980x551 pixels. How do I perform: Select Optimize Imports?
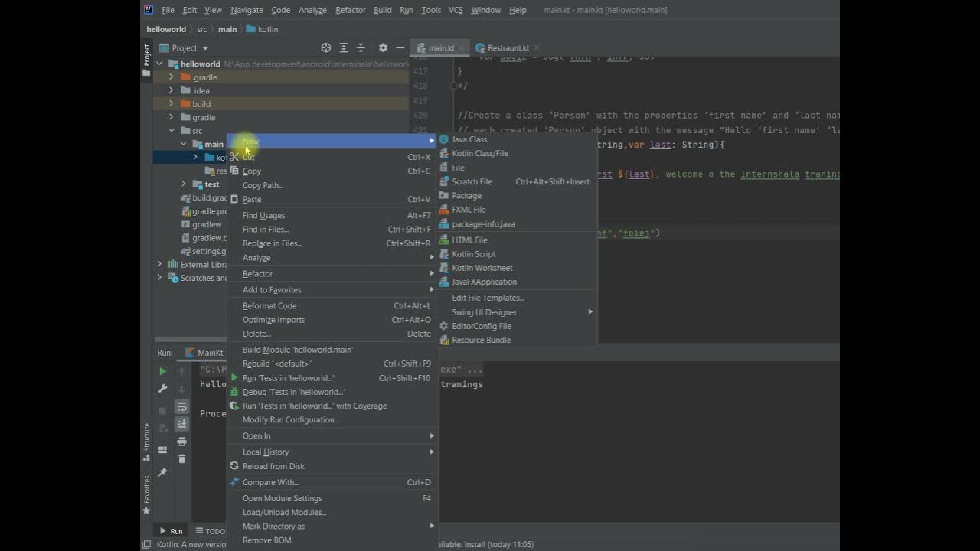click(x=332, y=320)
